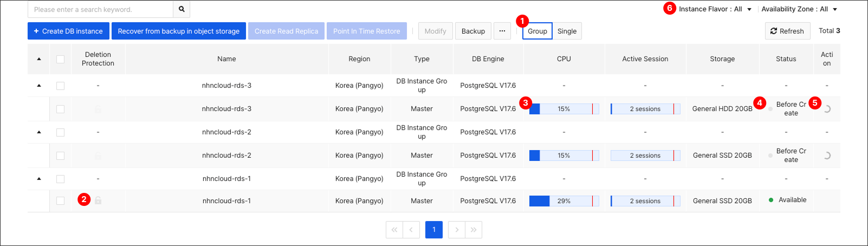This screenshot has width=868, height=246.
Task: Open the Instance Flavor filter dropdown
Action: pyautogui.click(x=715, y=9)
